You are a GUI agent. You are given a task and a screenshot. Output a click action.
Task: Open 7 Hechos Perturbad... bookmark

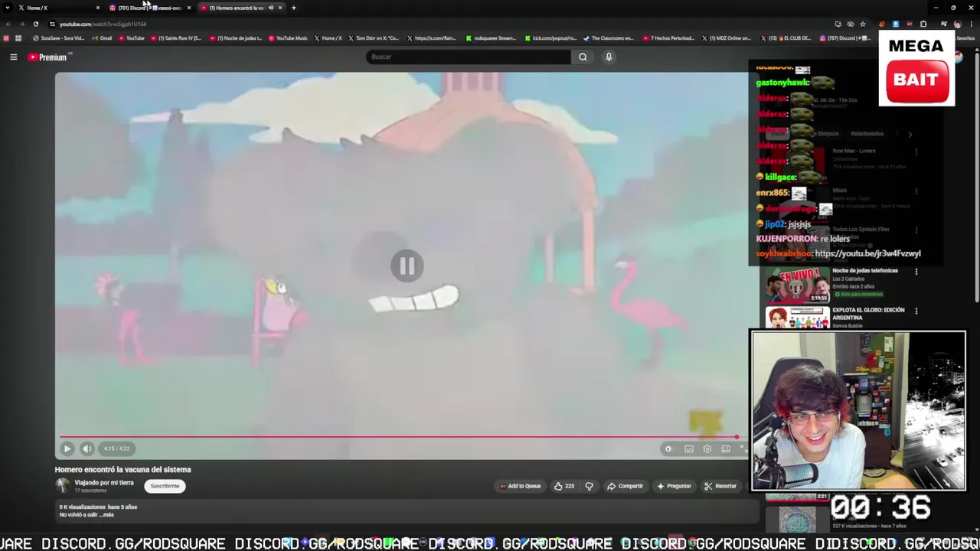[x=668, y=38]
